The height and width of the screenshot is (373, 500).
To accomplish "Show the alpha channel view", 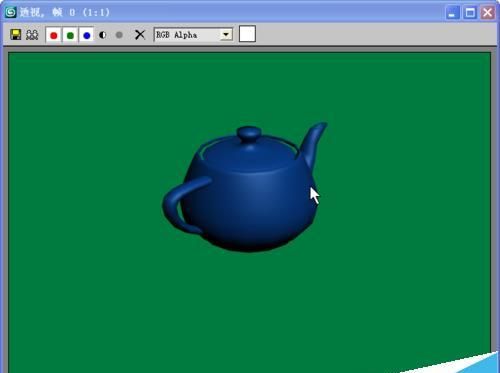I will (103, 35).
